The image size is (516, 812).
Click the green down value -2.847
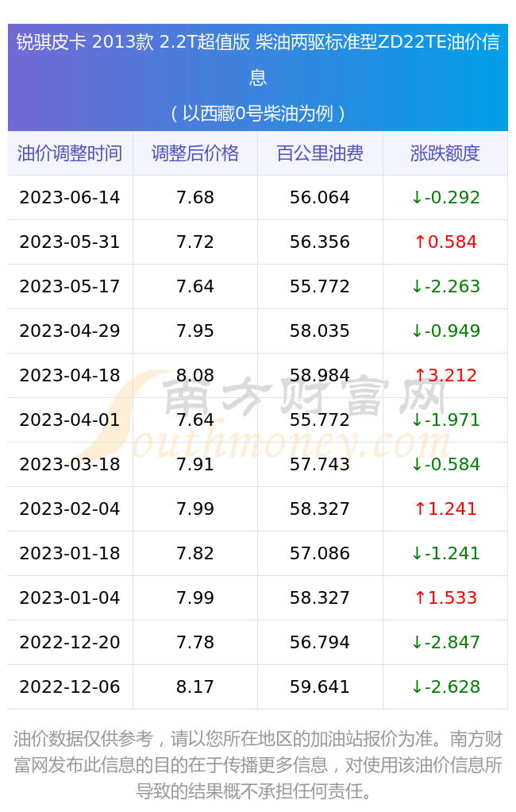tap(445, 642)
